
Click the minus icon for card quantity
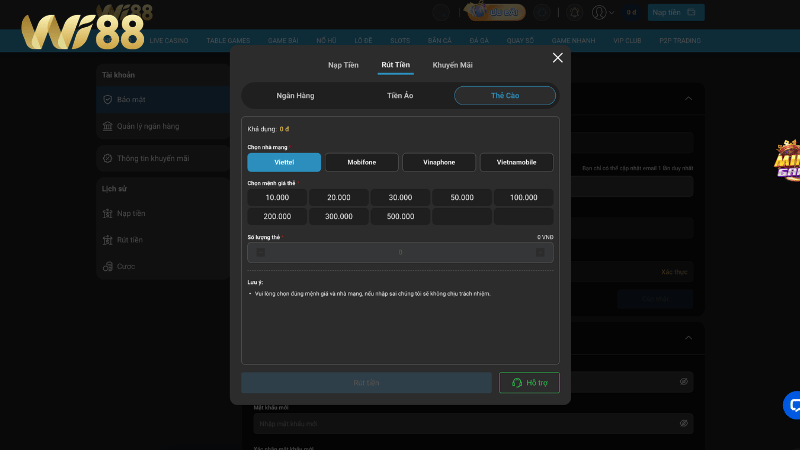point(260,252)
